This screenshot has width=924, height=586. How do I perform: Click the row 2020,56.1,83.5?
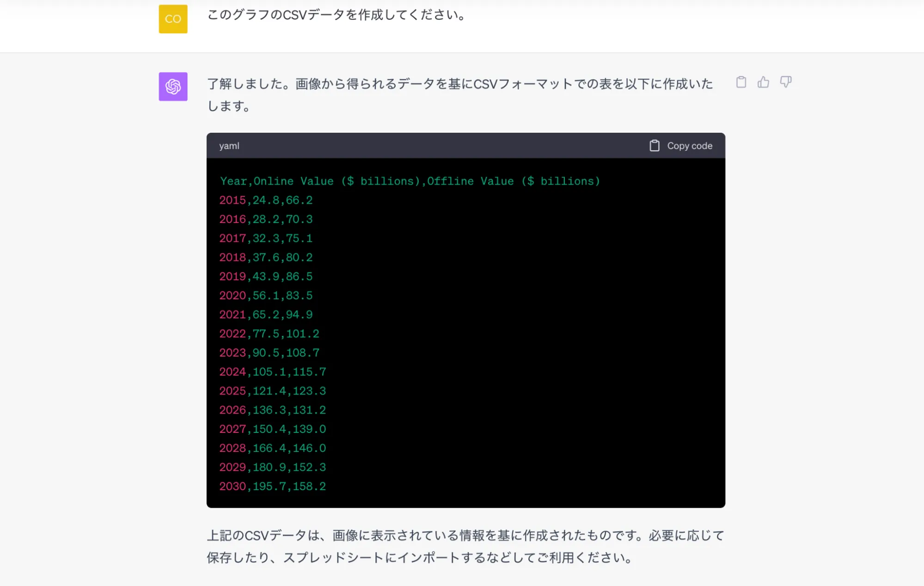(266, 296)
